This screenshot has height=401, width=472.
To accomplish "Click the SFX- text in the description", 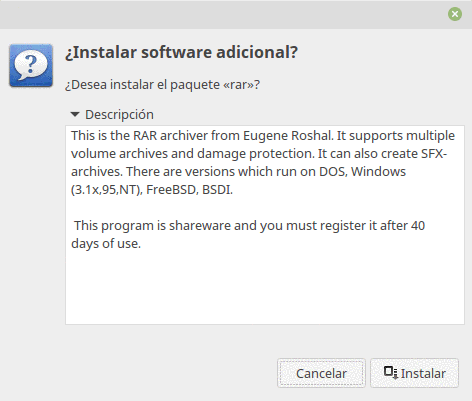I will [434, 154].
